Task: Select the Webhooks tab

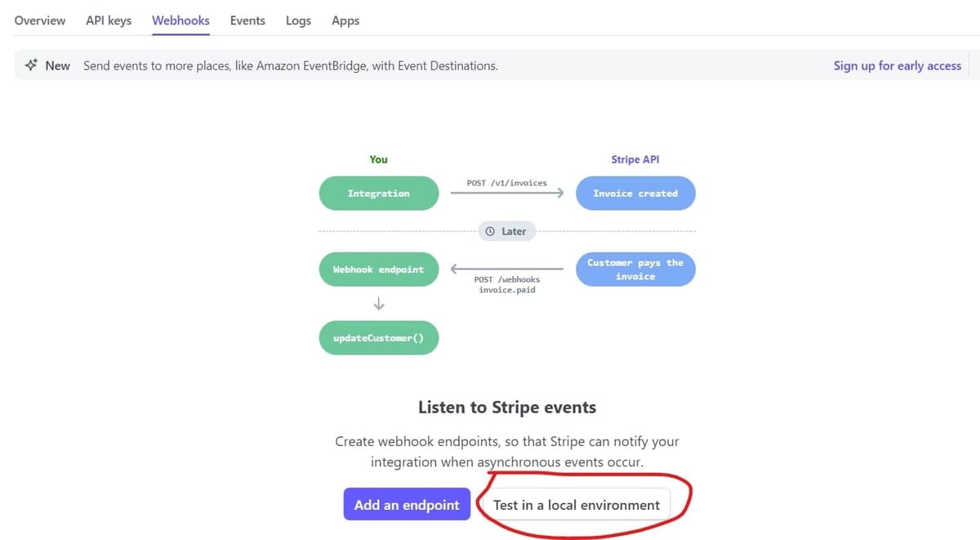Action: 180,20
